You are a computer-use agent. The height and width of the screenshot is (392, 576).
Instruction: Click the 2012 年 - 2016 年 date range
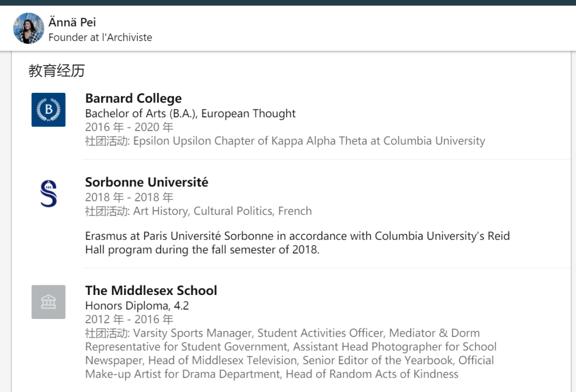[x=129, y=319]
